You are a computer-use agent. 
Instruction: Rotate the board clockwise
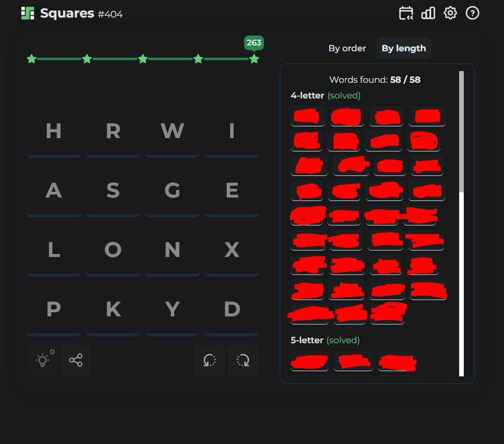point(243,360)
